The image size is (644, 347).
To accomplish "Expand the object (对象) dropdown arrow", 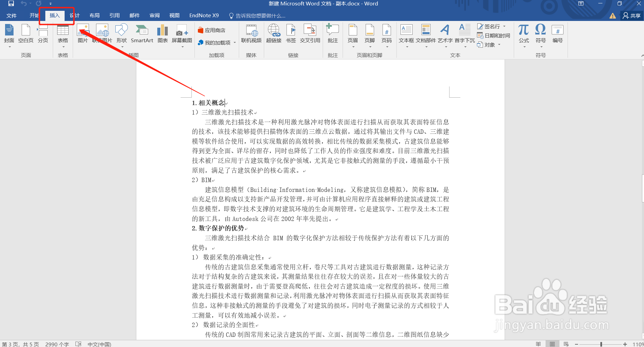I will point(499,45).
